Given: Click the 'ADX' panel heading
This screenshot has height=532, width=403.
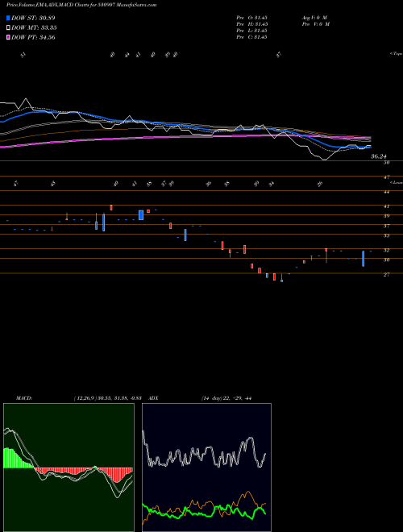Looking at the screenshot, I should [x=154, y=398].
